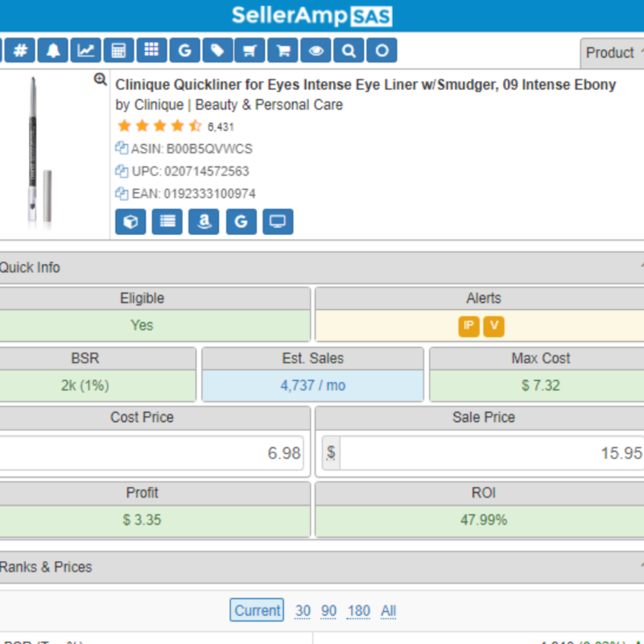Click the Sale Price dollar currency button
Image resolution: width=644 pixels, height=644 pixels.
pyautogui.click(x=331, y=453)
